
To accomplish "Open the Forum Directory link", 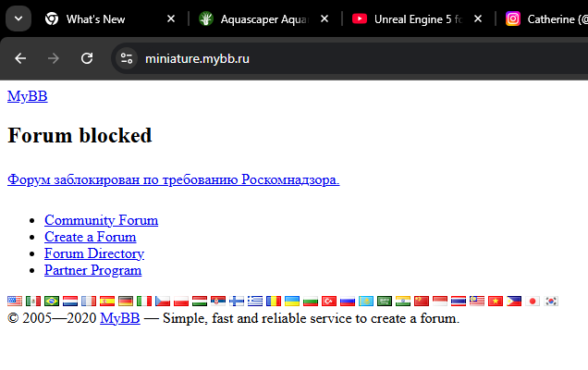I will coord(94,253).
